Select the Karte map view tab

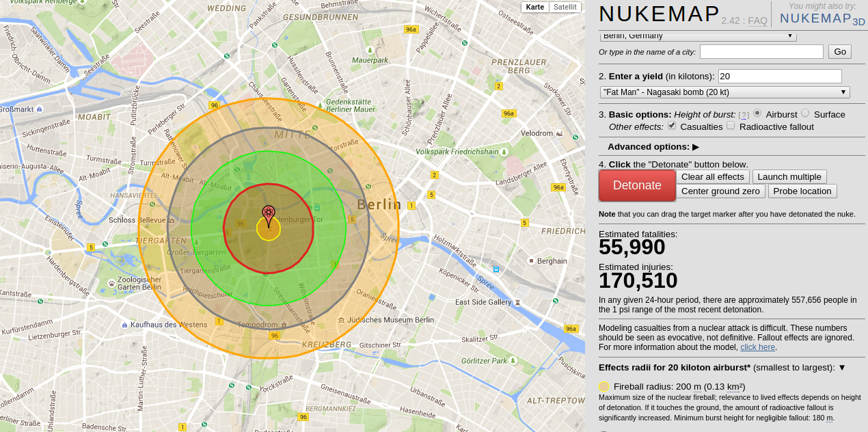tap(534, 6)
